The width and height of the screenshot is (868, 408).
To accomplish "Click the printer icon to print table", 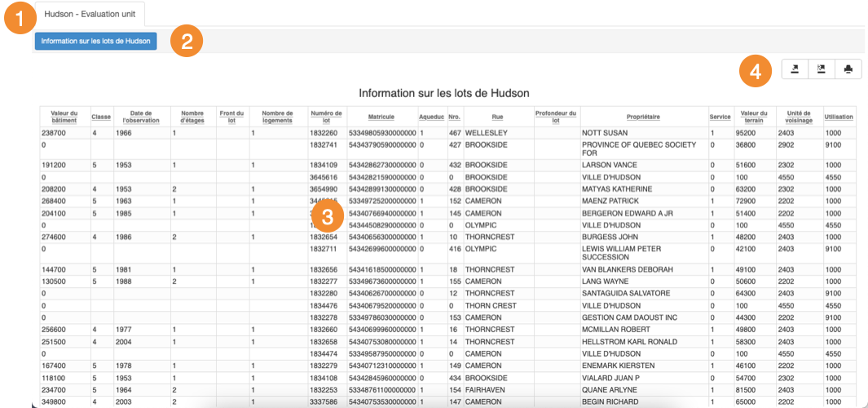I will click(x=848, y=69).
